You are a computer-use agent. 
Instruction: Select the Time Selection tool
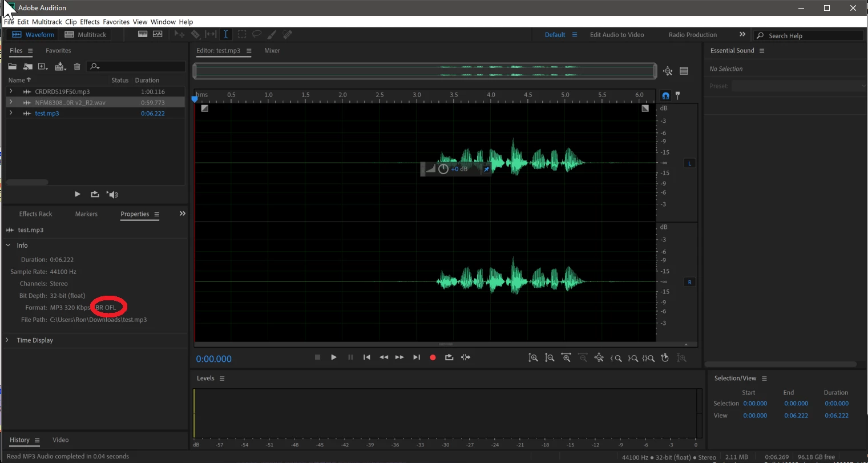(x=226, y=34)
